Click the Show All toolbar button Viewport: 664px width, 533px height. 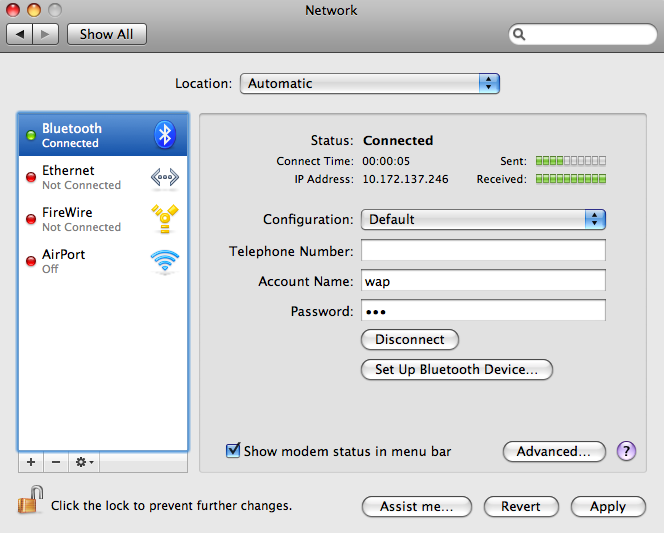(x=106, y=34)
